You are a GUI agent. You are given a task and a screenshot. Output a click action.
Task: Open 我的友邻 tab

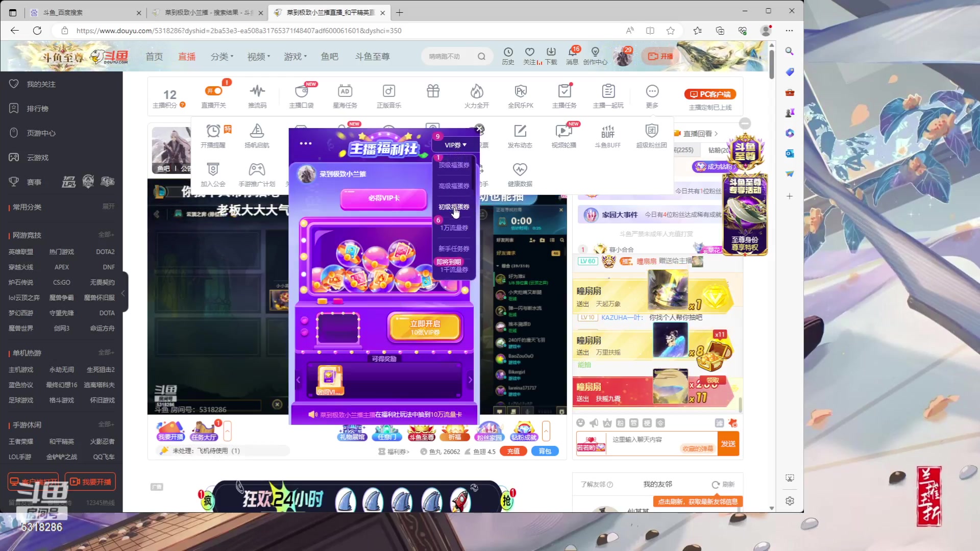point(657,484)
